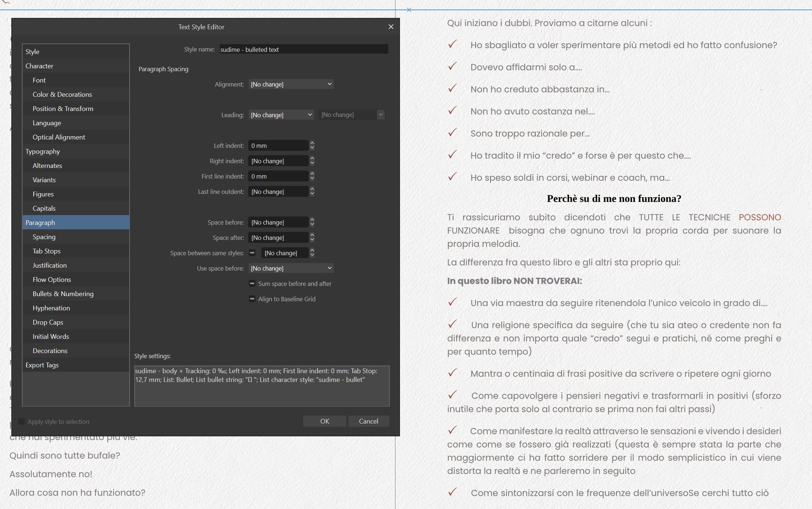Viewport: 812px width, 509px height.
Task: Click the line 'Assolutamente no!'
Action: pyautogui.click(x=51, y=474)
